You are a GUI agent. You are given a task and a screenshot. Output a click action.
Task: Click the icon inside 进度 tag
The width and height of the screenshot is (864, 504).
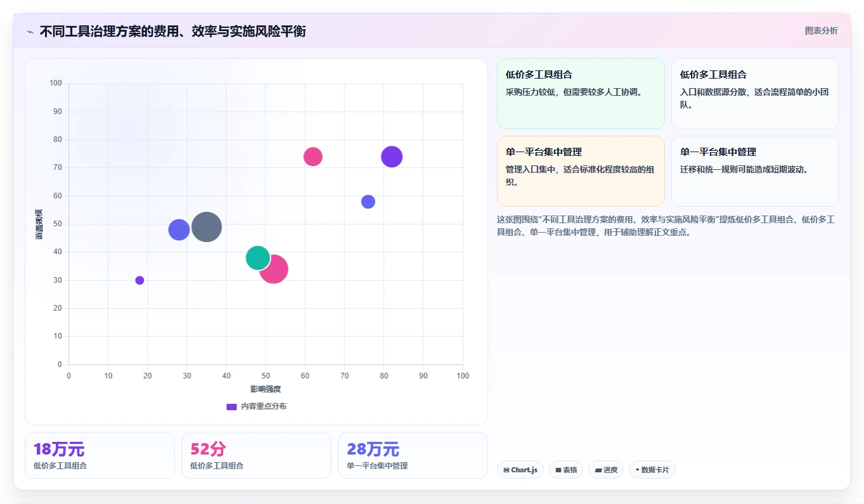point(598,470)
